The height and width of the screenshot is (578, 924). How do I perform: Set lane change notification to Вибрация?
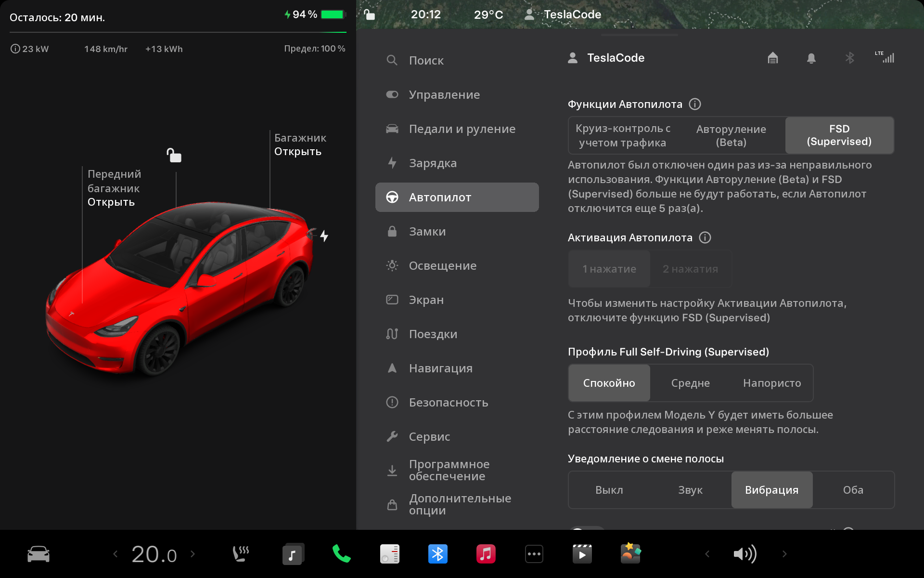772,490
